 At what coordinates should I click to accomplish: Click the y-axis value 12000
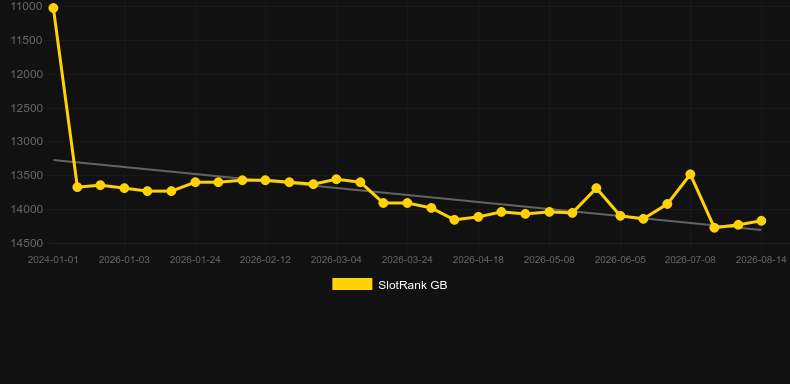click(26, 74)
